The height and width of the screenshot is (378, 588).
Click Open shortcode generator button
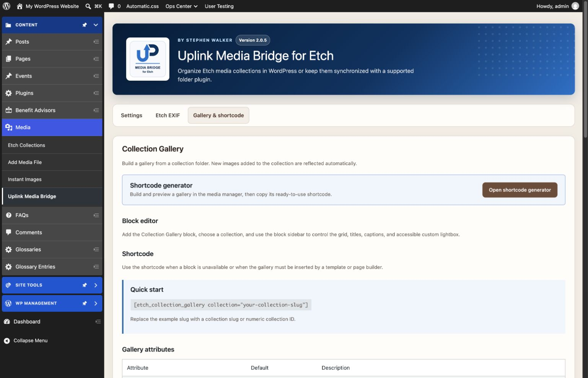click(x=520, y=190)
